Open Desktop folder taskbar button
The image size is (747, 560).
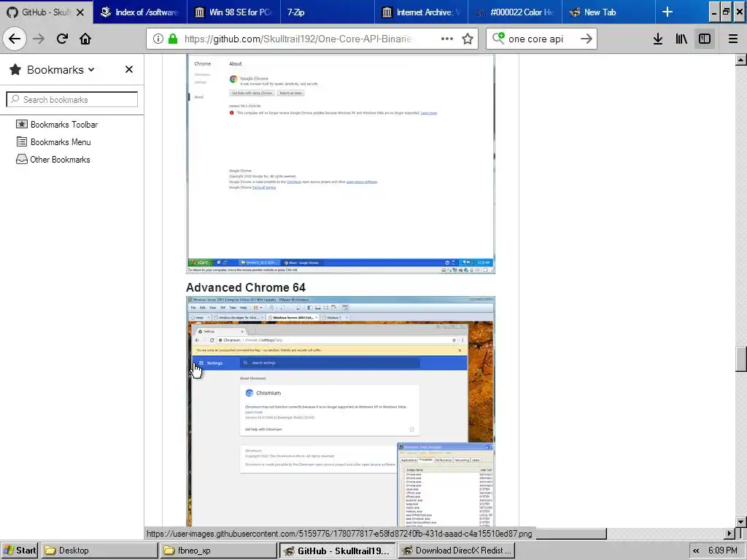click(x=99, y=551)
